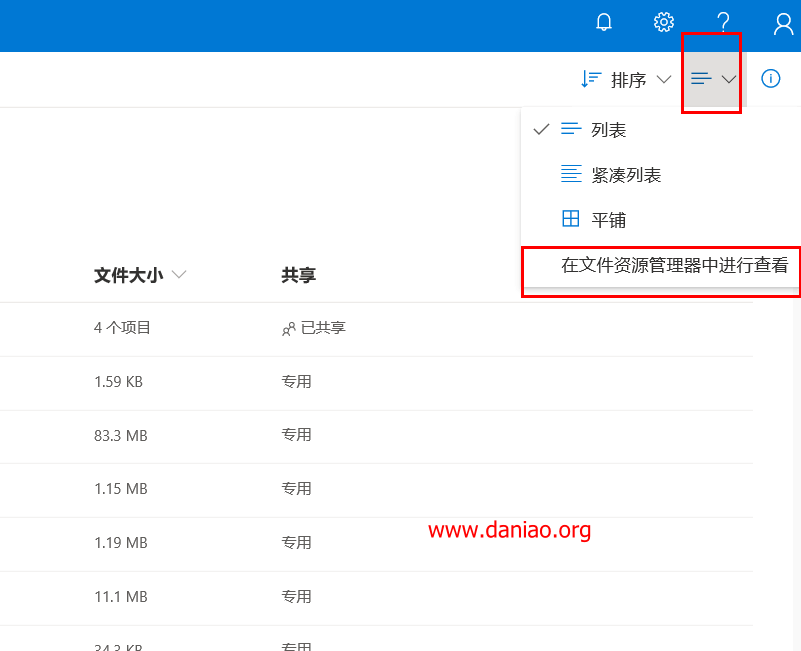Open the user account profile icon
Screen dimensions: 801x651
tap(784, 23)
